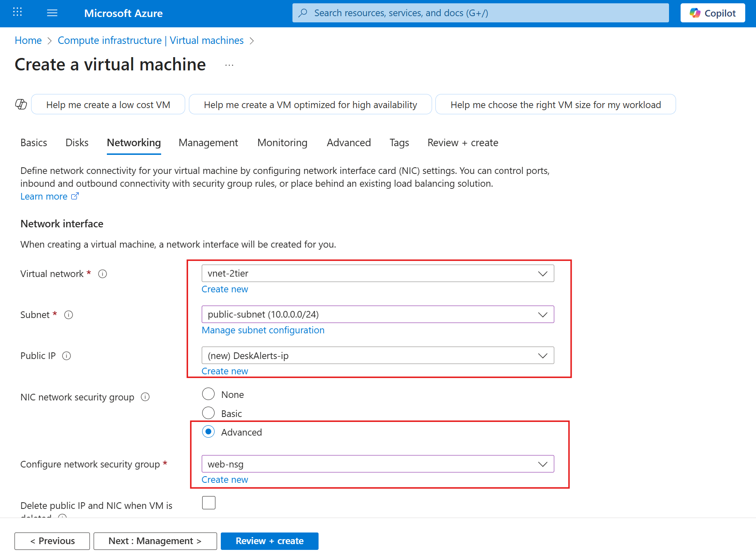Show NIC network security group info tooltip
756x559 pixels.
click(145, 397)
